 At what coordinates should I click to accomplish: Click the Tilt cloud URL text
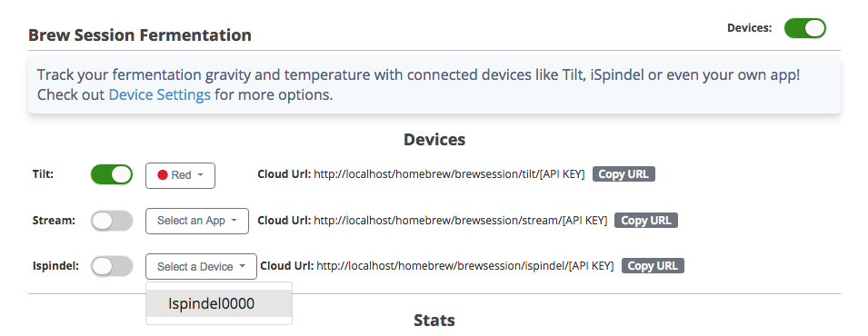coord(449,174)
